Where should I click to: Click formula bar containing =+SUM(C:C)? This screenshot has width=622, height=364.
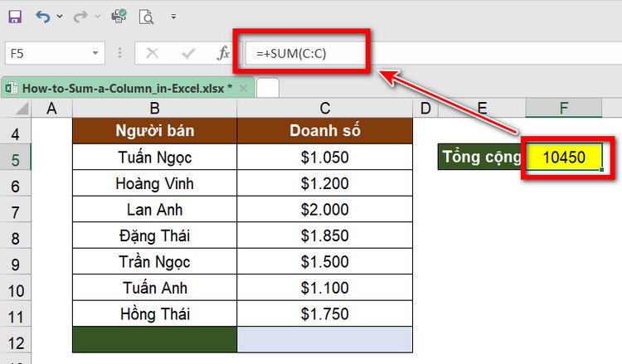pos(434,53)
